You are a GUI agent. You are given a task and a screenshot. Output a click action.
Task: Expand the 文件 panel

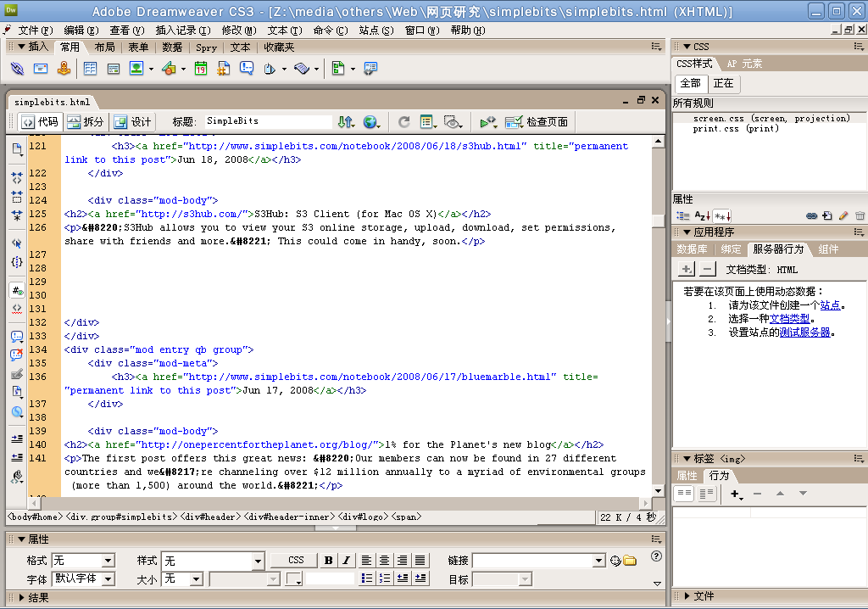click(x=687, y=596)
